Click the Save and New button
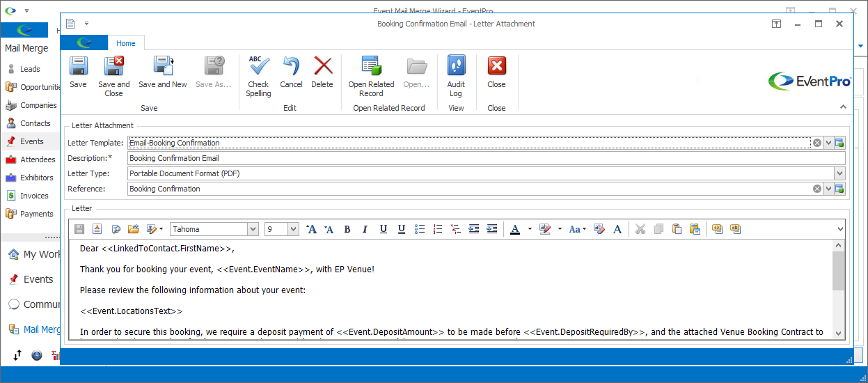Image resolution: width=868 pixels, height=383 pixels. tap(163, 72)
